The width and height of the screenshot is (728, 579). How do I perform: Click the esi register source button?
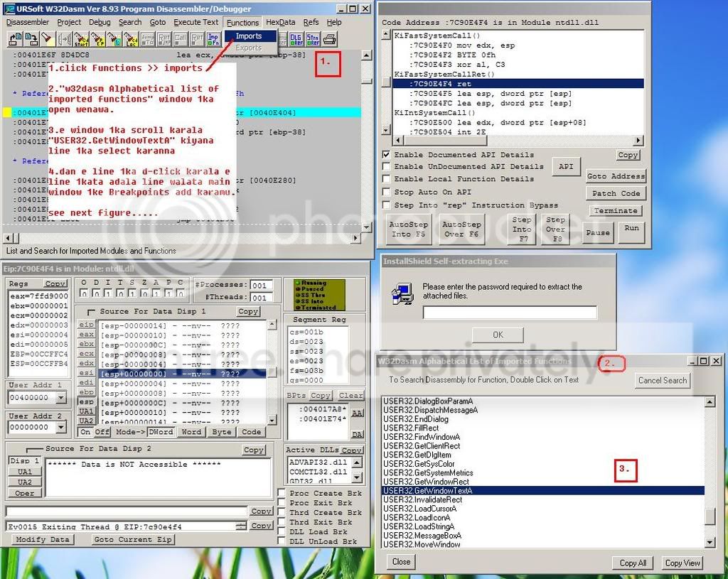click(86, 372)
